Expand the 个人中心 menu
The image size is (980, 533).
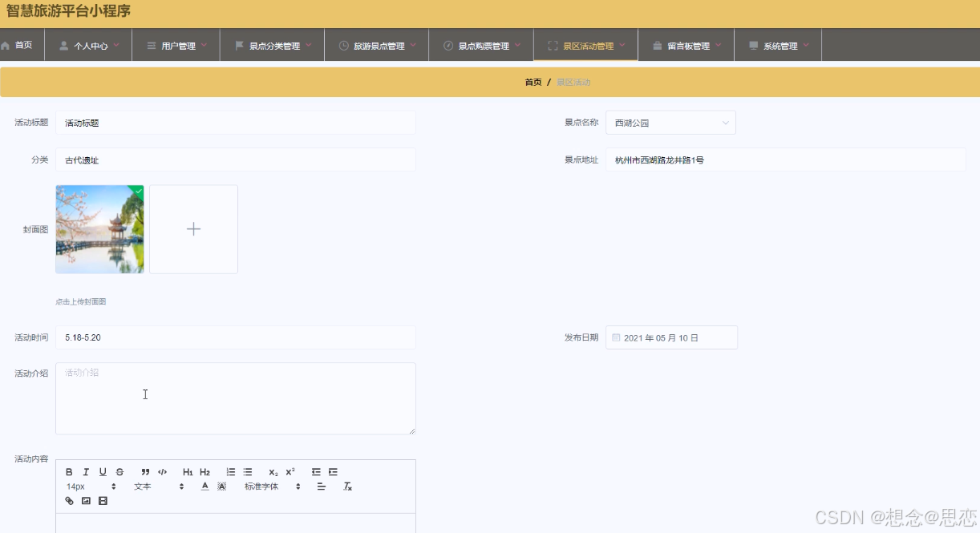tap(88, 46)
